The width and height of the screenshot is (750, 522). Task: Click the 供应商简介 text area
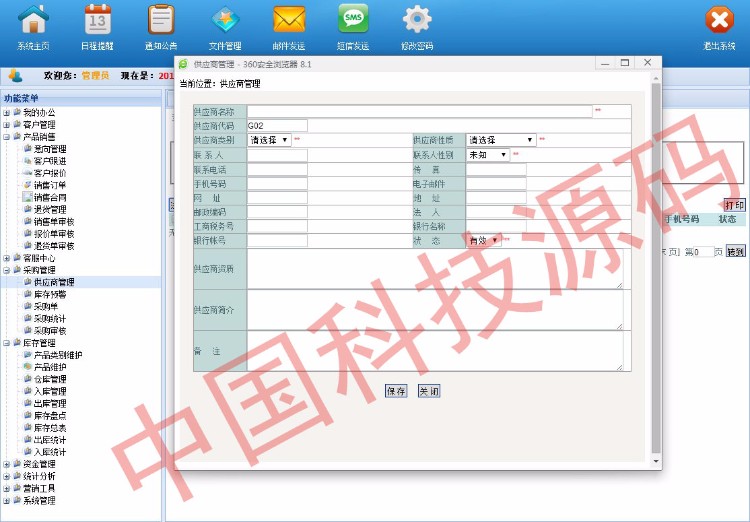(x=435, y=310)
